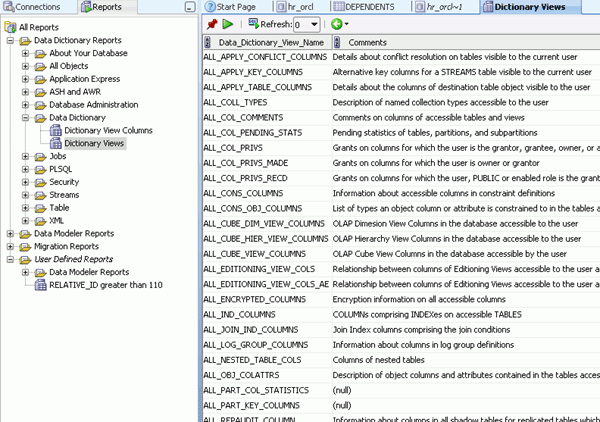Open Dictionary View Columns report
600x422 pixels.
[x=108, y=130]
